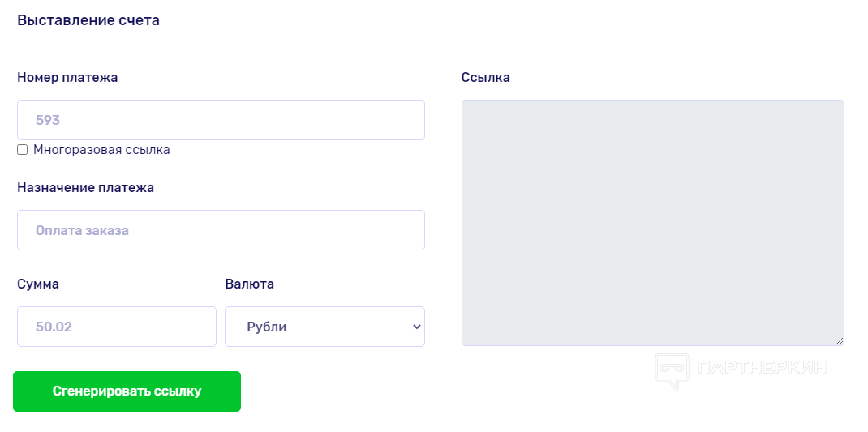Focus the Сумма amount field

(x=117, y=327)
